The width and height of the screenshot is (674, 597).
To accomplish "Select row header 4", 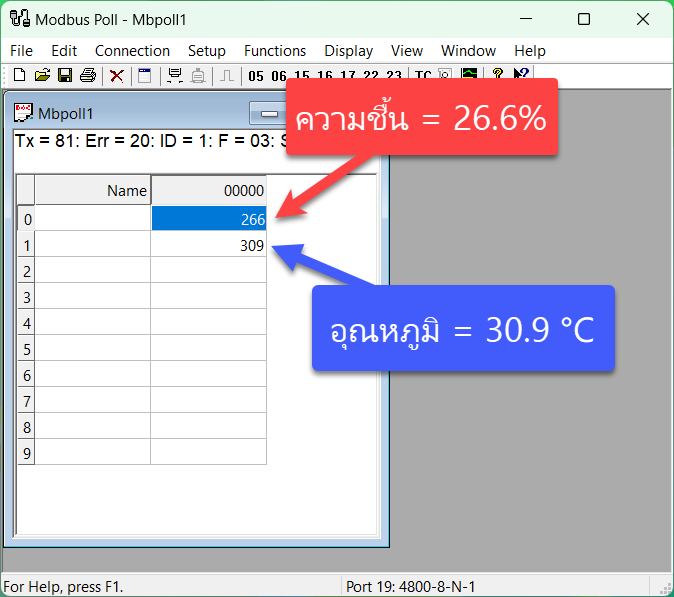I will [x=26, y=323].
